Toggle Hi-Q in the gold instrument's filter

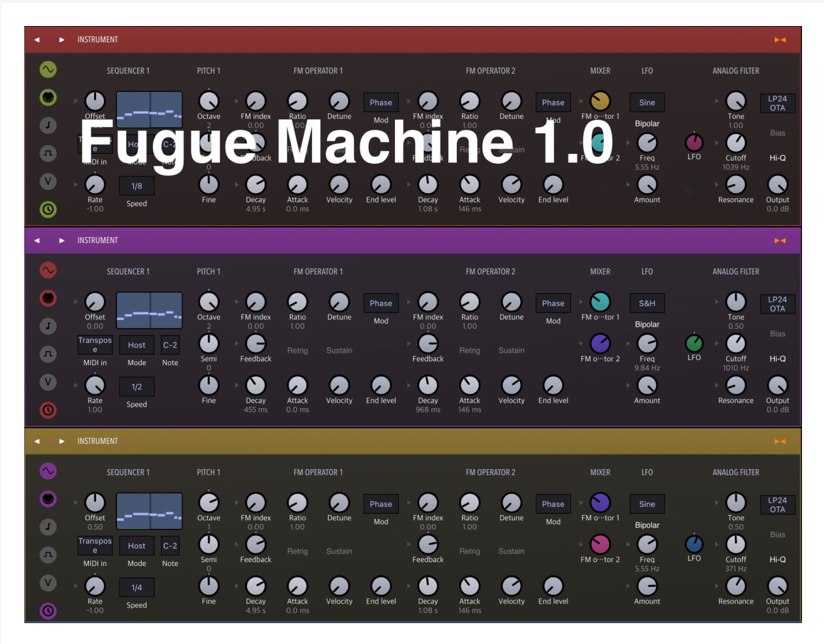pyautogui.click(x=778, y=560)
